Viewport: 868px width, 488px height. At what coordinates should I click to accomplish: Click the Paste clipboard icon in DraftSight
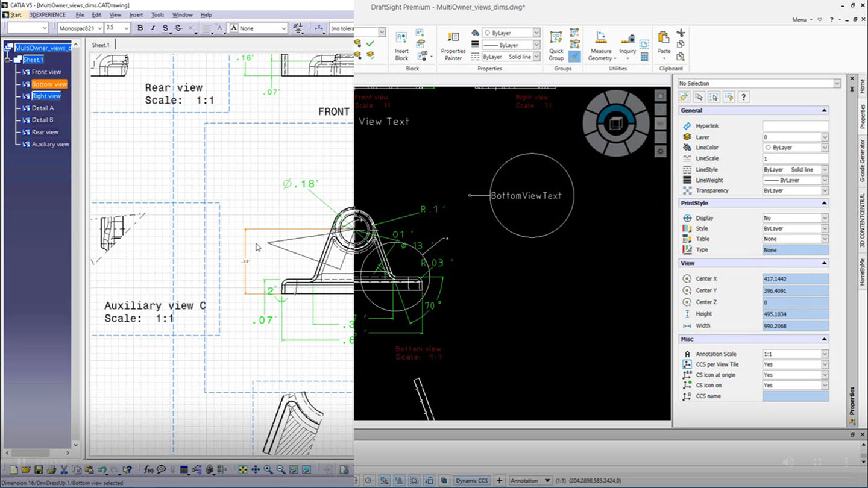664,37
